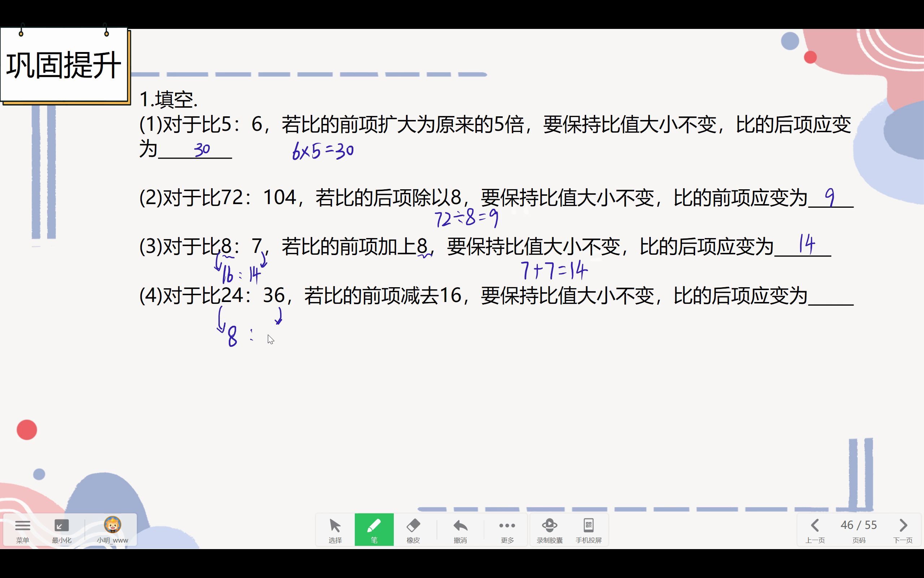This screenshot has width=924, height=578.
Task: Undo last stroke with 撤消
Action: point(460,530)
